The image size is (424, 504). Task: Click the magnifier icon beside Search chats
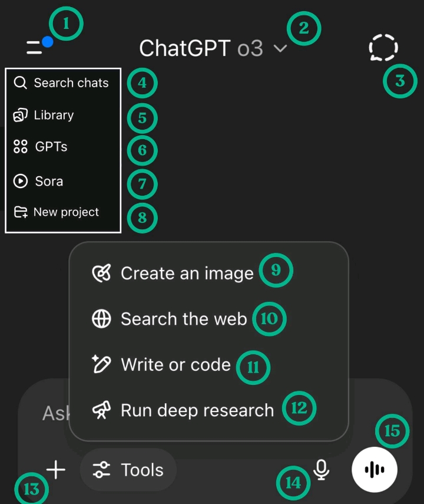pyautogui.click(x=21, y=83)
